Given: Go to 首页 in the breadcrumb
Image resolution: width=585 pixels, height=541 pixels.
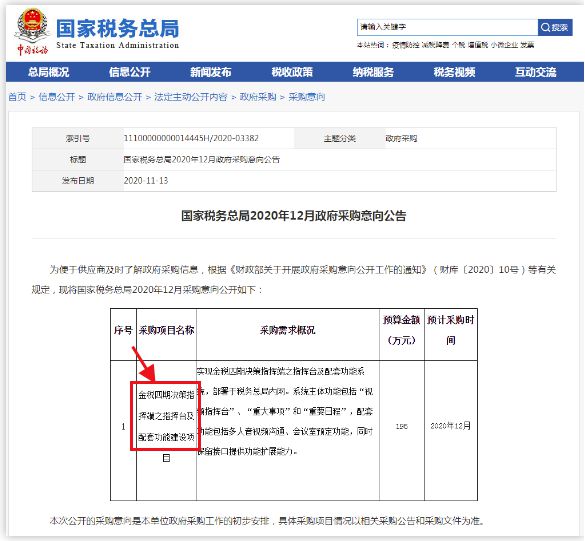Looking at the screenshot, I should (17, 97).
